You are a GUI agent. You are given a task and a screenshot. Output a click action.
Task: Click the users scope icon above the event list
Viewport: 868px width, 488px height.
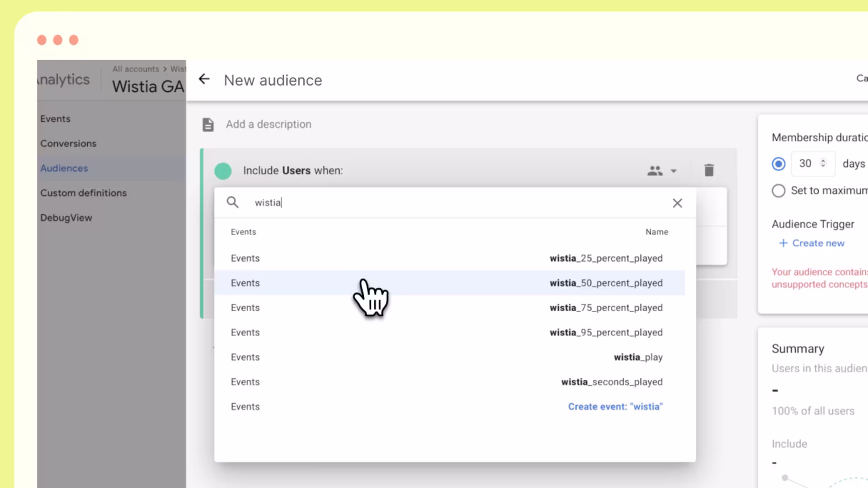(655, 170)
